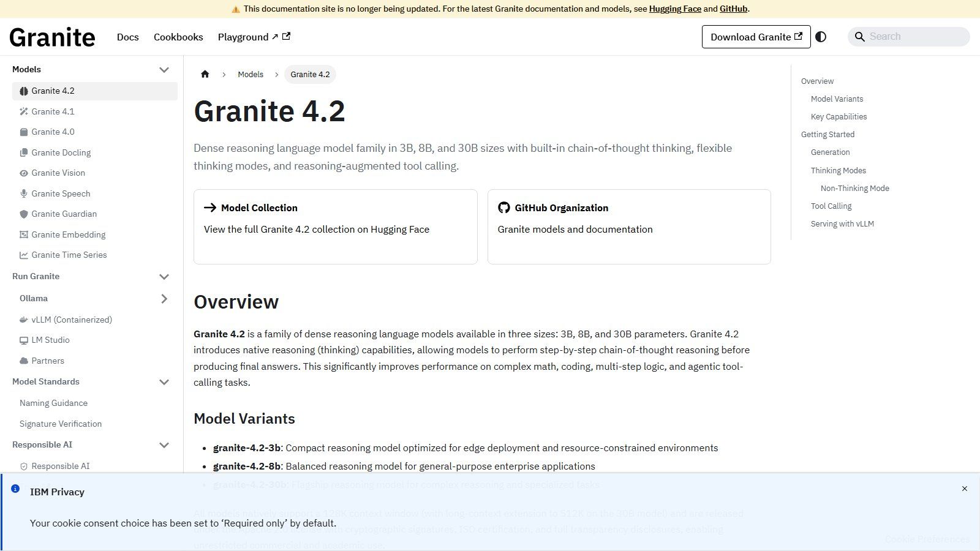Viewport: 980px width, 551px height.
Task: Expand the Ollama submenu chevron
Action: click(x=164, y=299)
